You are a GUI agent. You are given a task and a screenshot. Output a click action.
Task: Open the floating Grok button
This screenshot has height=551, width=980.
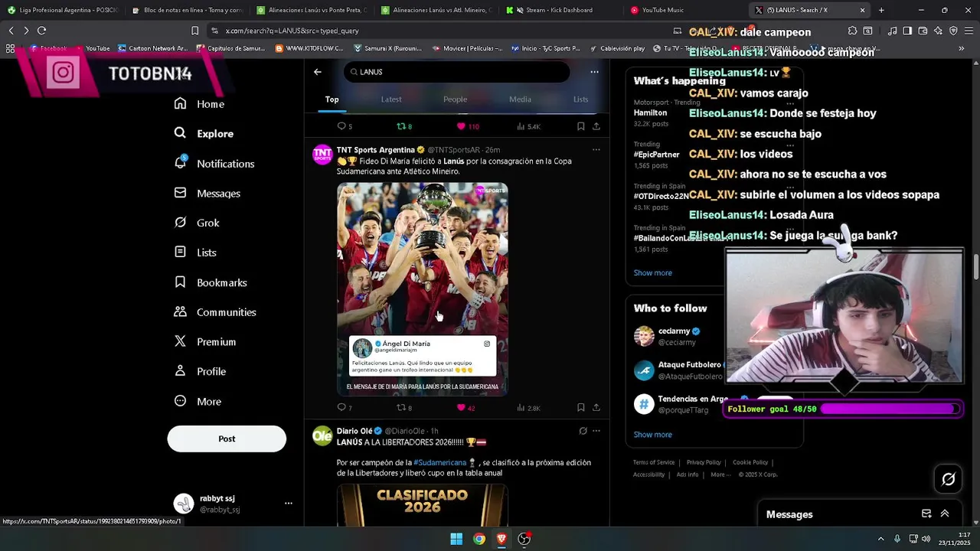(x=948, y=479)
